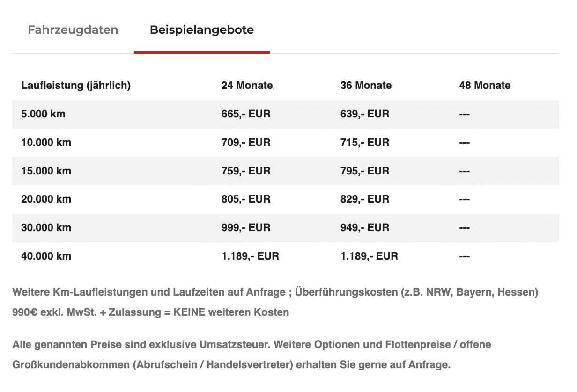577x392 pixels.
Task: Click the 795,- EUR price cell
Action: tap(365, 171)
